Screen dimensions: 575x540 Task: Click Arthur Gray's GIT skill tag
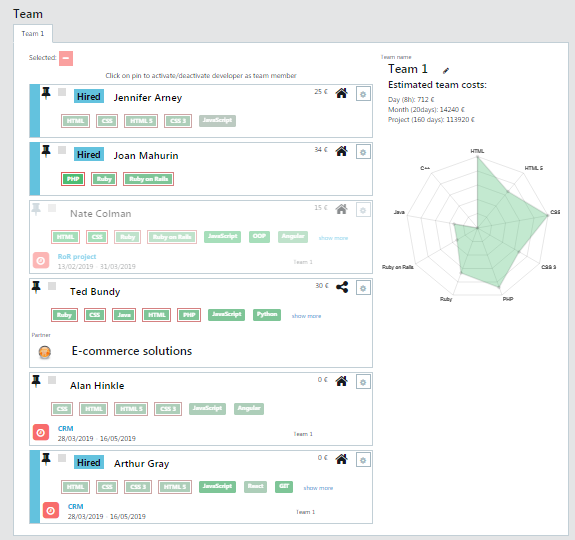(x=284, y=486)
